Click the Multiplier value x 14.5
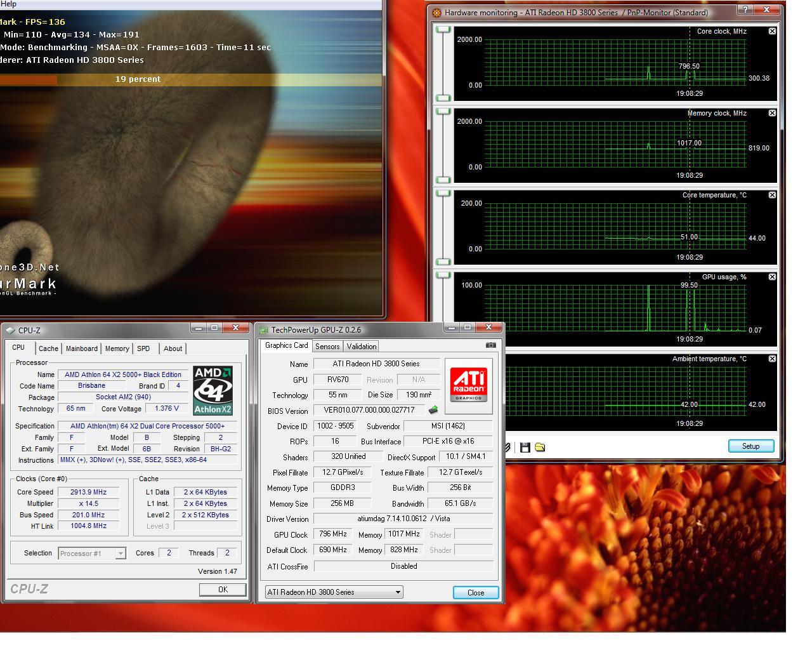 pos(89,503)
